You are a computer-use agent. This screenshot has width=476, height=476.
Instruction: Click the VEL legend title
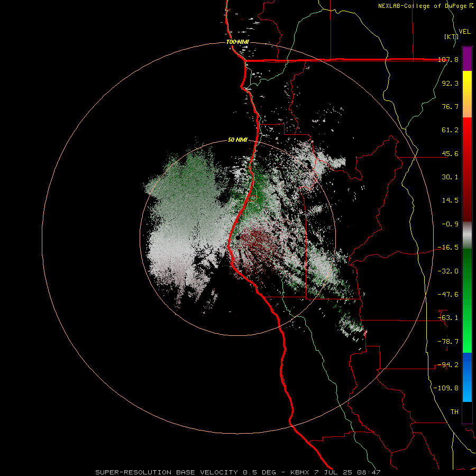(464, 32)
